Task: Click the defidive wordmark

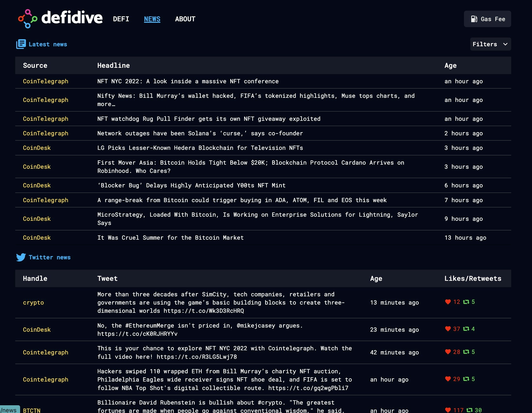Action: click(x=72, y=17)
